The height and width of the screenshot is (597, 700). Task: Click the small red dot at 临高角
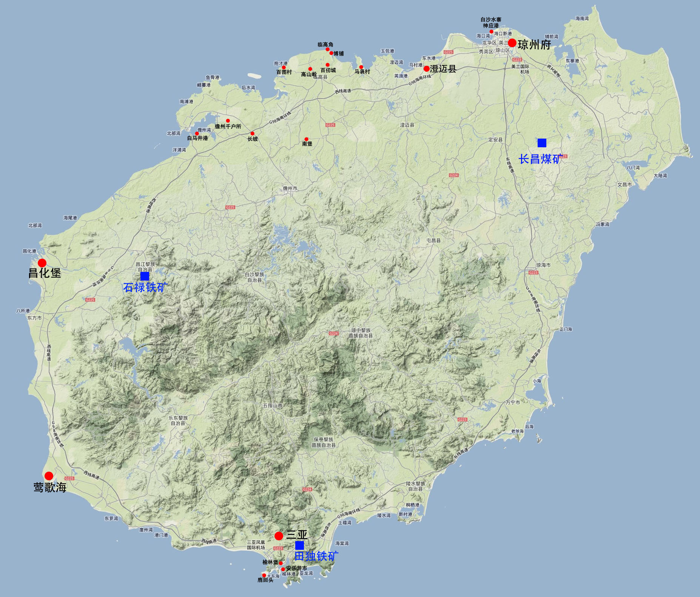(327, 49)
